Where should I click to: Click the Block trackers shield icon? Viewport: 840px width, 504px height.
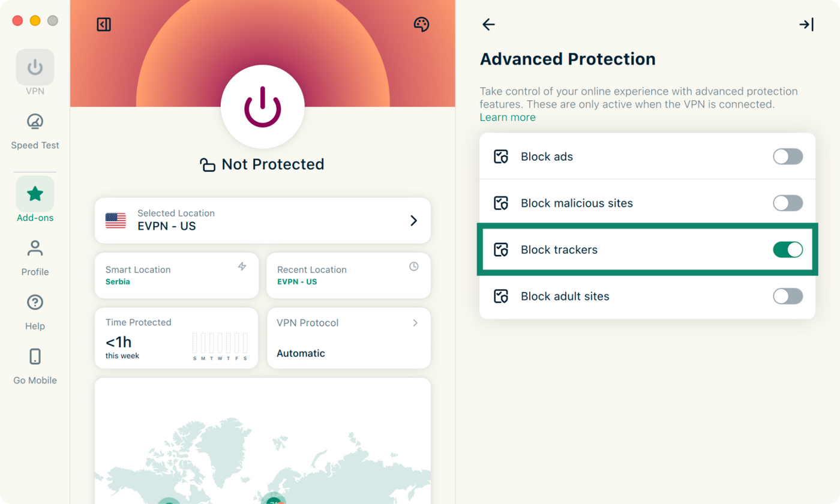pos(501,250)
